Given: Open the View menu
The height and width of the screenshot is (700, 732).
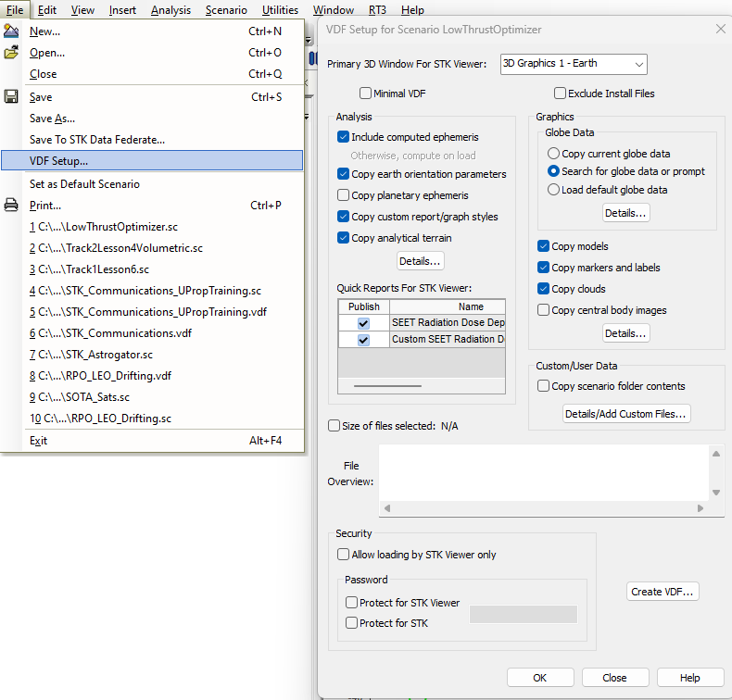Looking at the screenshot, I should pyautogui.click(x=82, y=10).
